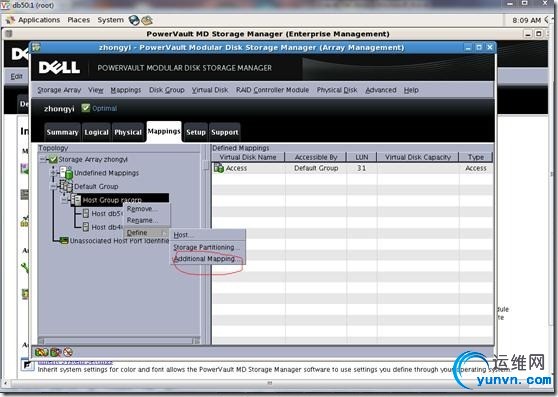
Task: Open the Advanced menu
Action: (381, 90)
